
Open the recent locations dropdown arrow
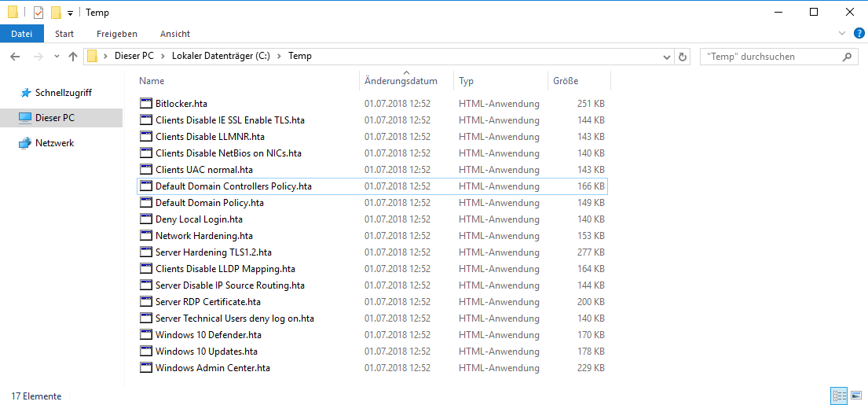click(x=57, y=57)
